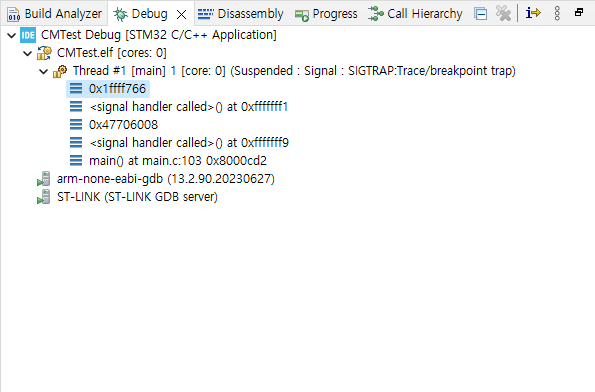Click the restore/minimize view button

click(579, 12)
